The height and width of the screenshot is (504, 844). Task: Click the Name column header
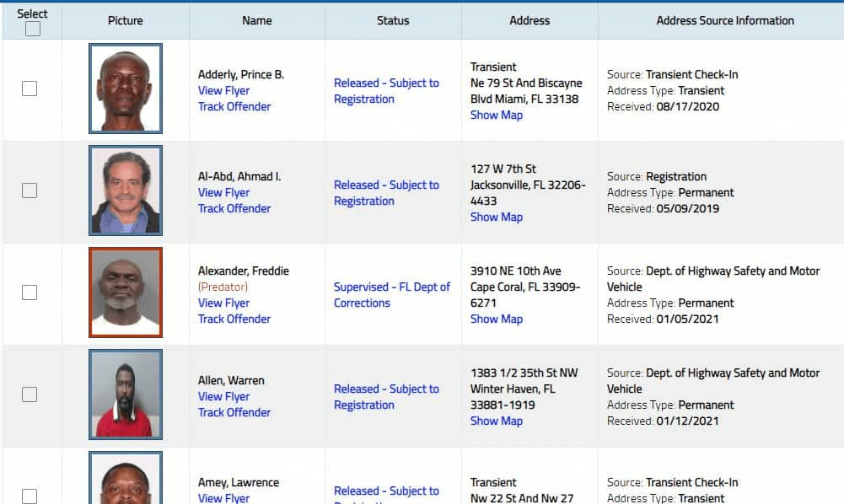pyautogui.click(x=256, y=20)
